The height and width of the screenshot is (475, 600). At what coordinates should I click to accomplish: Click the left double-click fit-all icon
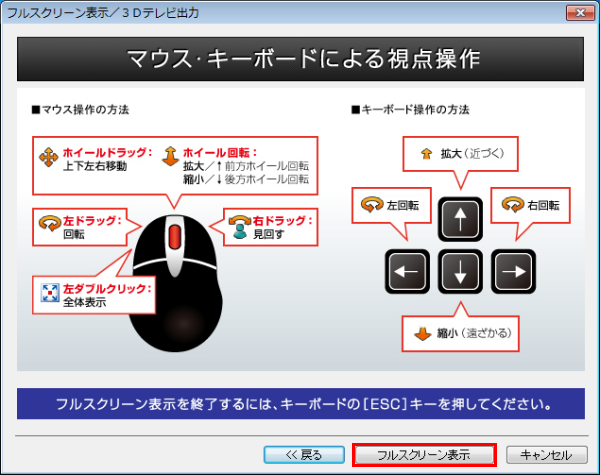pos(48,294)
